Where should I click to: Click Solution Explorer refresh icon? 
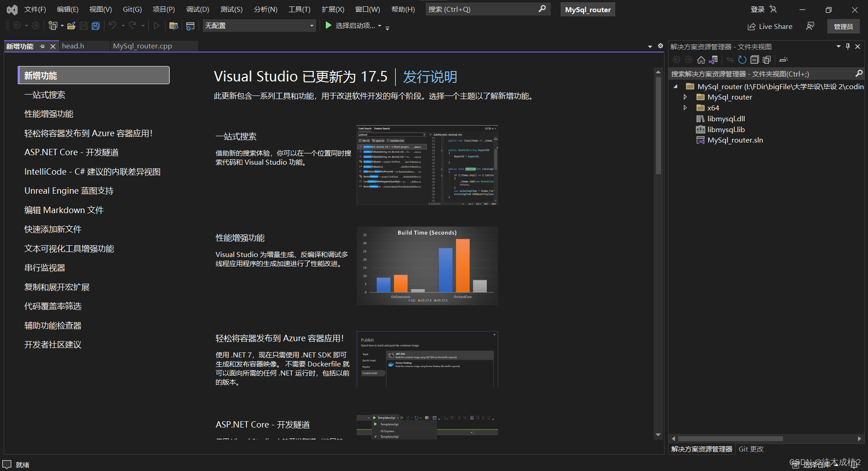coord(742,60)
